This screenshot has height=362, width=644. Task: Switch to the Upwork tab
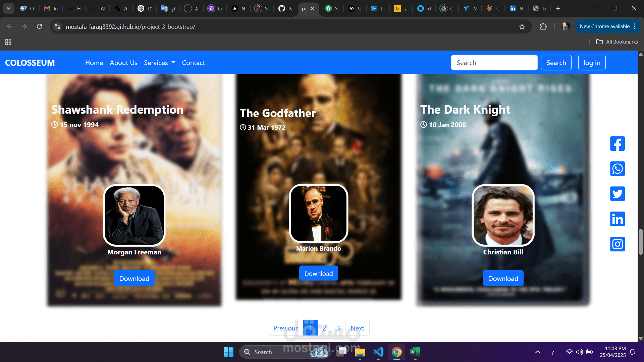click(x=355, y=8)
